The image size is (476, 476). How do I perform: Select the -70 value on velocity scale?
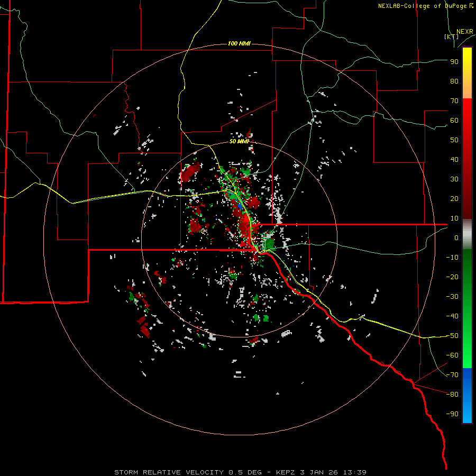click(452, 375)
